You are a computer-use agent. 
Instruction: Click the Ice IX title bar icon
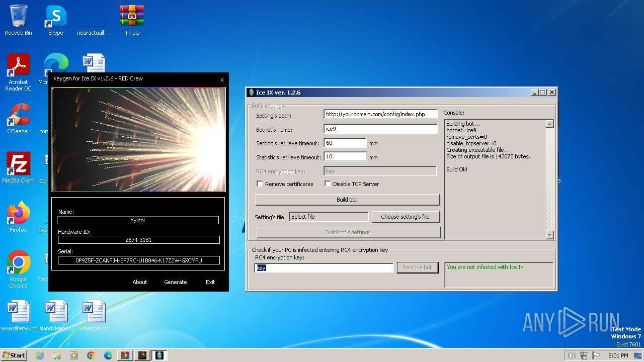tap(252, 93)
